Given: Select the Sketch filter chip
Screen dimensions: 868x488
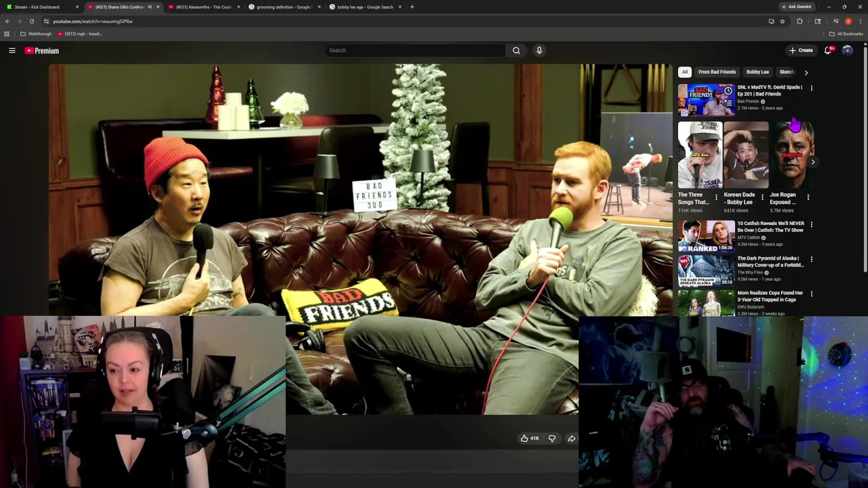Looking at the screenshot, I should click(x=787, y=72).
